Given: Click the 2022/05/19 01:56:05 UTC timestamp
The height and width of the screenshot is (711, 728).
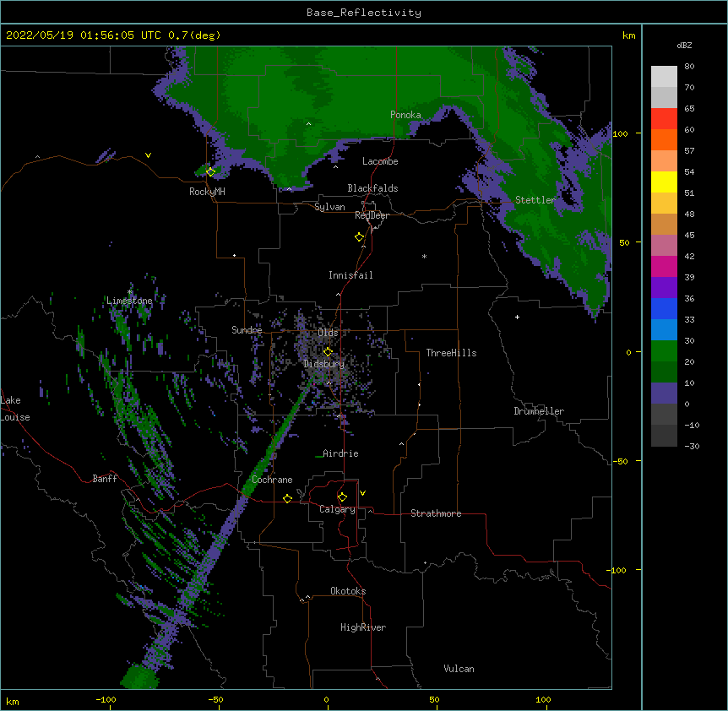Looking at the screenshot, I should [83, 35].
